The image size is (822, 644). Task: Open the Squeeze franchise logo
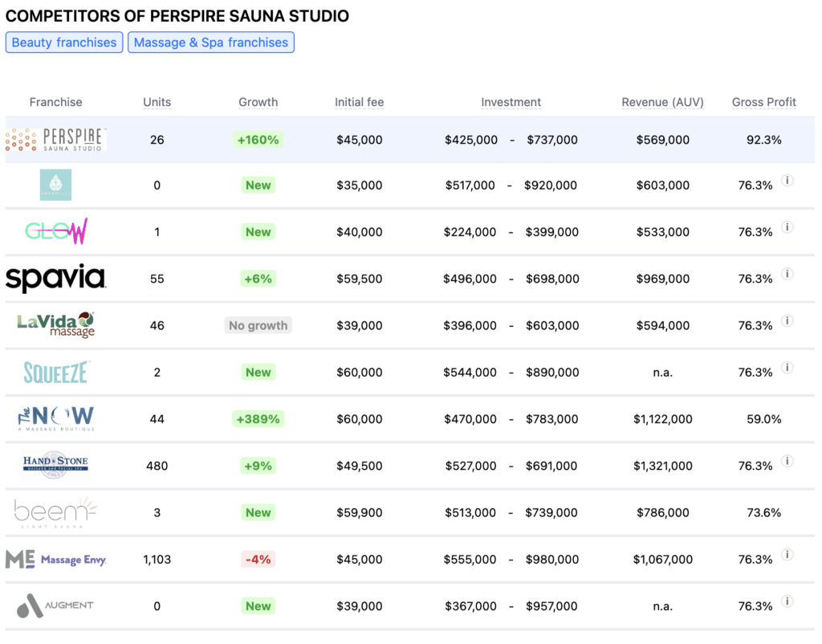[x=56, y=373]
